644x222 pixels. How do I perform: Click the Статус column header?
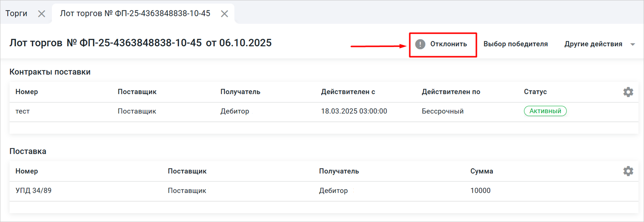[x=535, y=92]
